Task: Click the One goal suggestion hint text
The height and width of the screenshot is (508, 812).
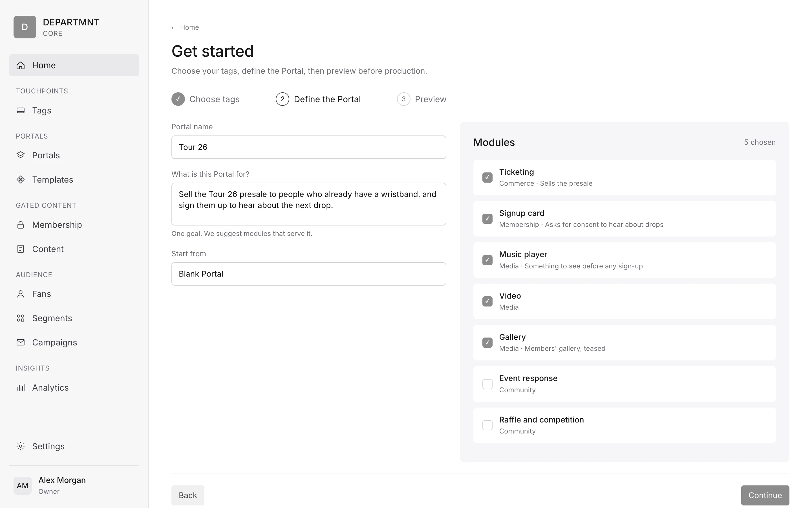Action: 242,233
